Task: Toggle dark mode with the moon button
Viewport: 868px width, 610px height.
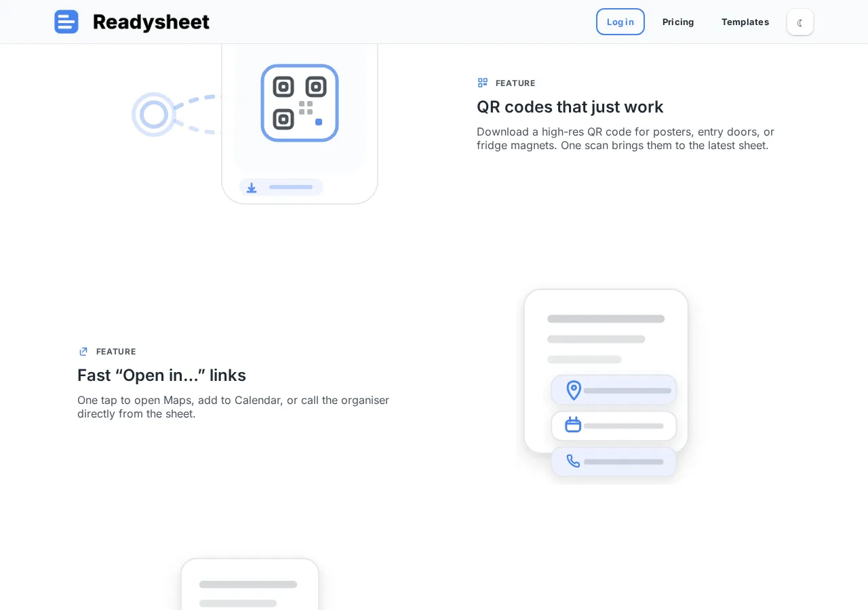Action: click(x=800, y=22)
